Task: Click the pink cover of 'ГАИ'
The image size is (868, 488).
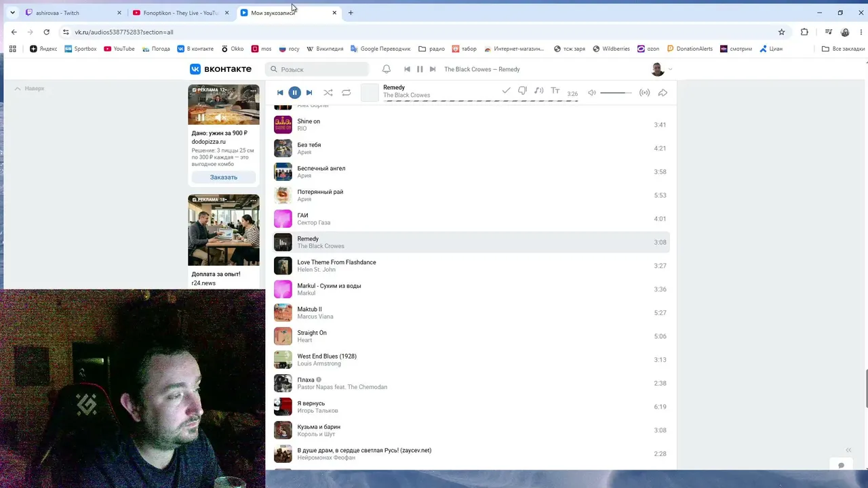Action: point(283,219)
